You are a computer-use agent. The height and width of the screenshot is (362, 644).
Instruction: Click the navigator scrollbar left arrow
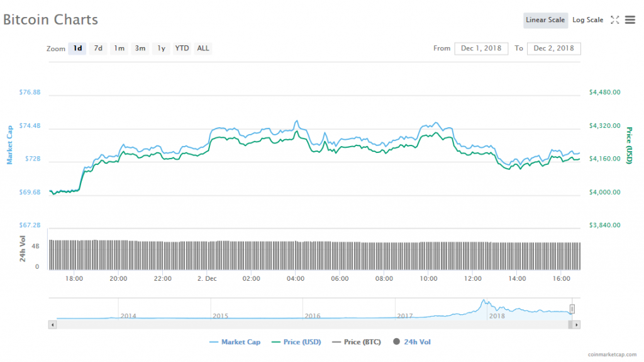coord(53,324)
